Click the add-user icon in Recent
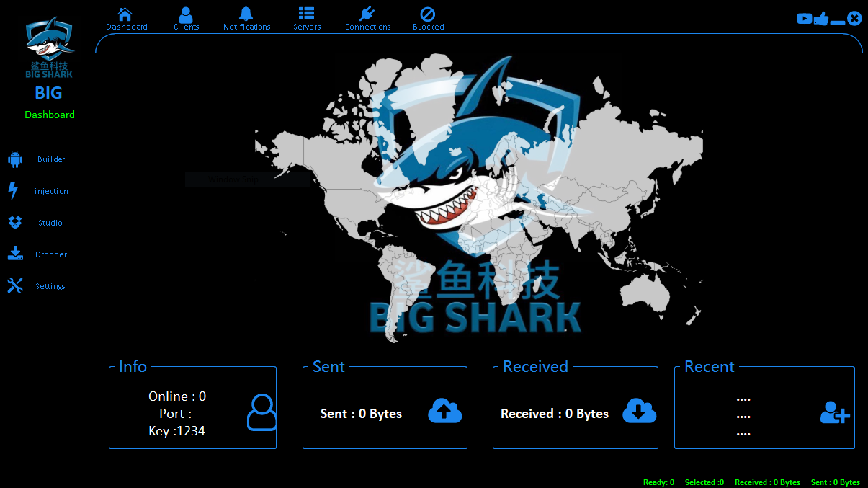 [x=835, y=412]
